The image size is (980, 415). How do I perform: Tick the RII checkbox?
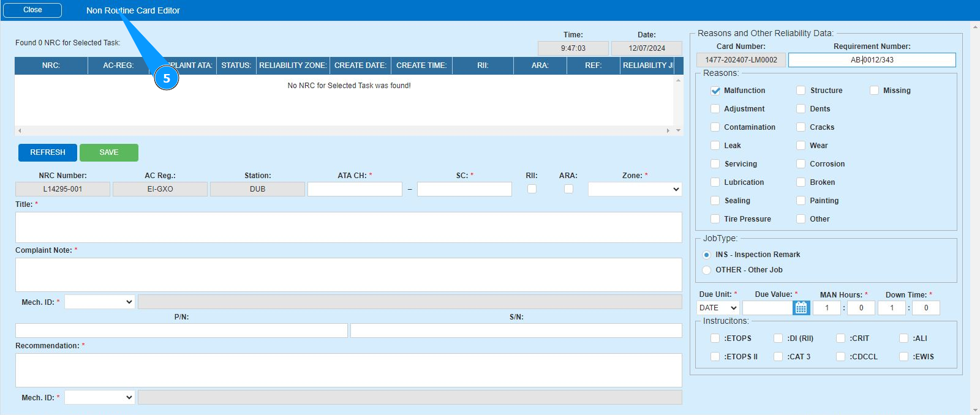tap(532, 189)
